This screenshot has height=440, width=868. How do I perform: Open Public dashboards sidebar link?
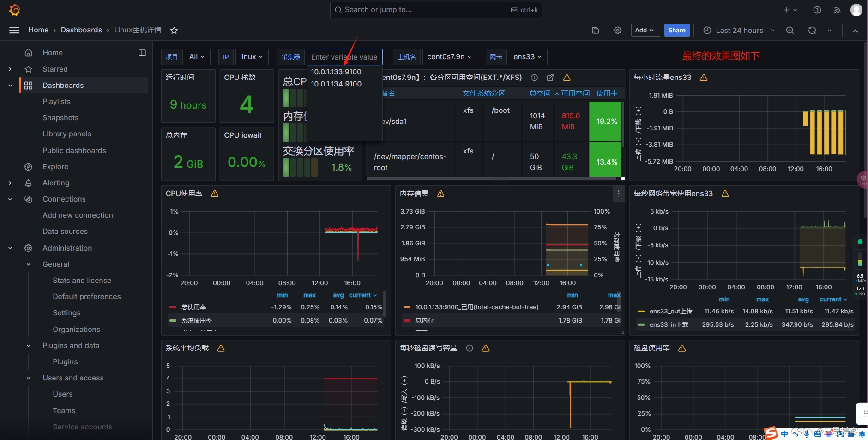pos(74,151)
